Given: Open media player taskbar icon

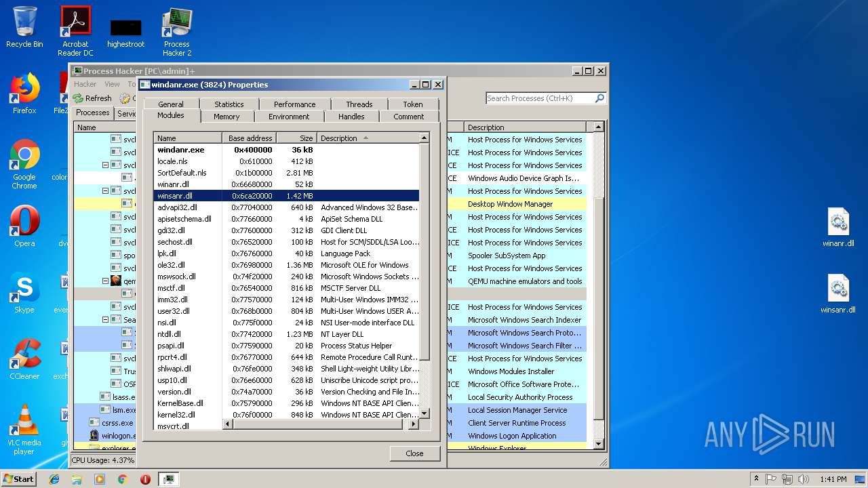Looking at the screenshot, I should [100, 479].
